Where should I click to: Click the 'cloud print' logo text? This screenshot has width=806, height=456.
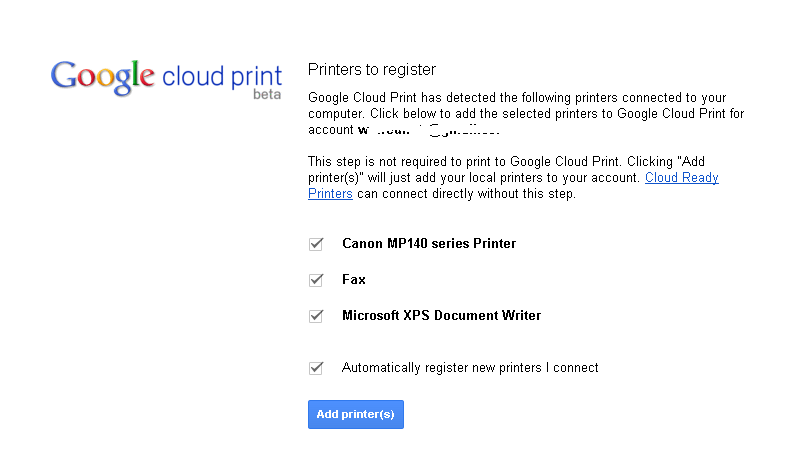221,75
